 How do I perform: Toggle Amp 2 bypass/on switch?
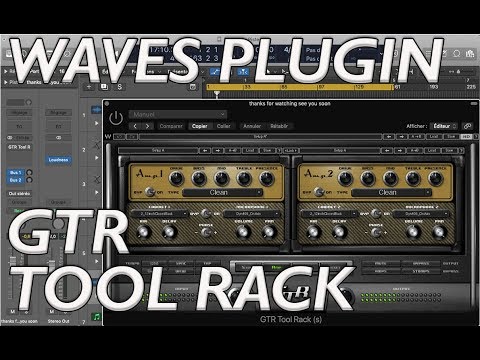(319, 192)
